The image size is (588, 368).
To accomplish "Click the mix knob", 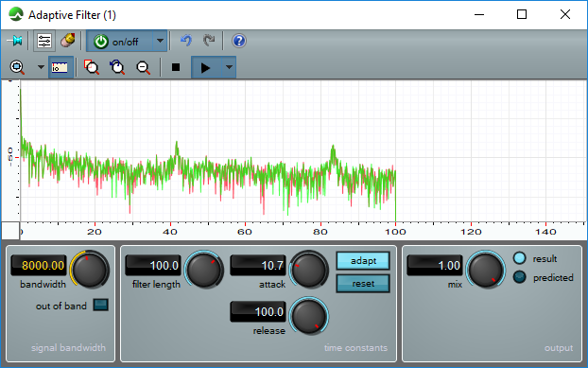I will (x=486, y=269).
